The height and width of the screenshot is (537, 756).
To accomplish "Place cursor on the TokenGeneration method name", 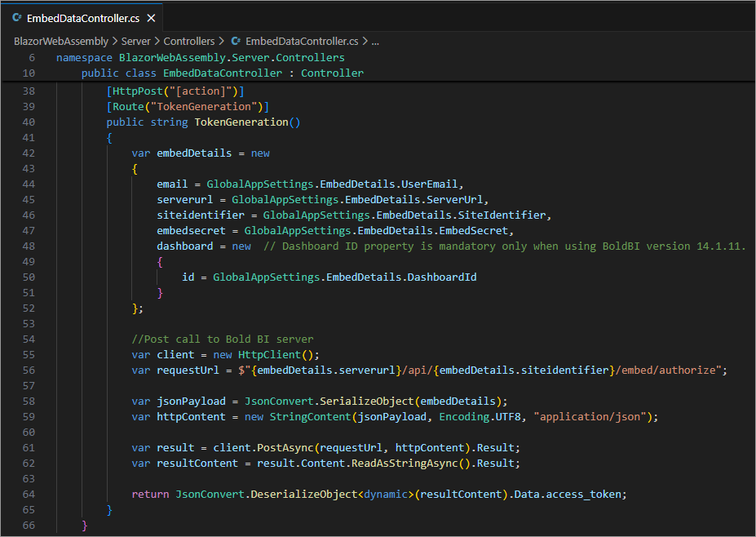I will 241,122.
